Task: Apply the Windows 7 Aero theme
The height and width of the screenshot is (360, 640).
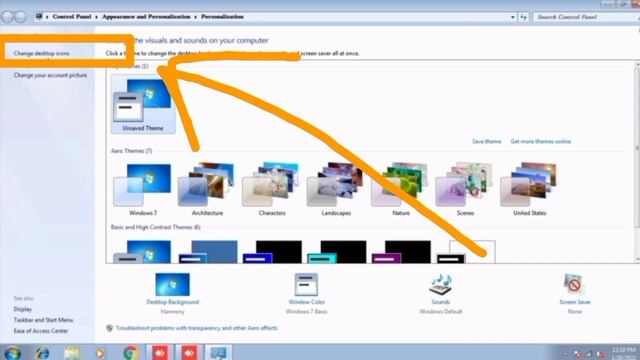Action: (143, 190)
